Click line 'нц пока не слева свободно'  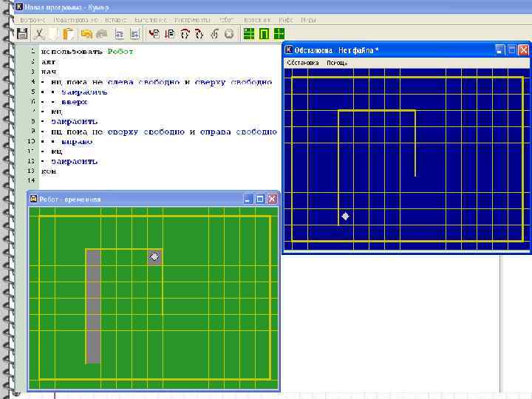click(162, 82)
